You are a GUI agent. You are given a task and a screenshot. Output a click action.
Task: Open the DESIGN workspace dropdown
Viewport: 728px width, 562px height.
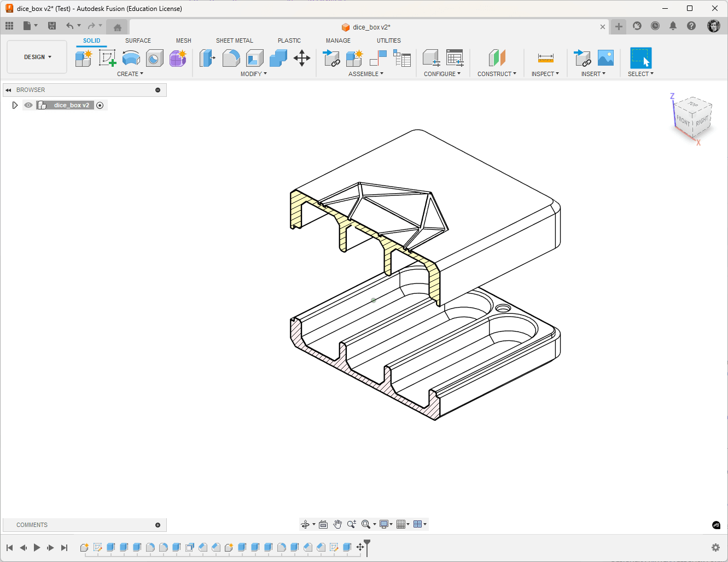(x=37, y=57)
